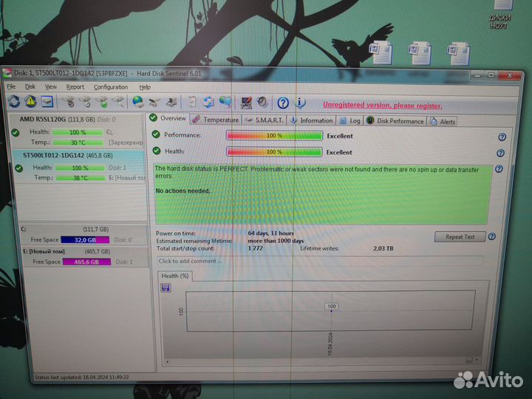
Task: Click the 'Click to add comment' field
Action: click(x=318, y=261)
